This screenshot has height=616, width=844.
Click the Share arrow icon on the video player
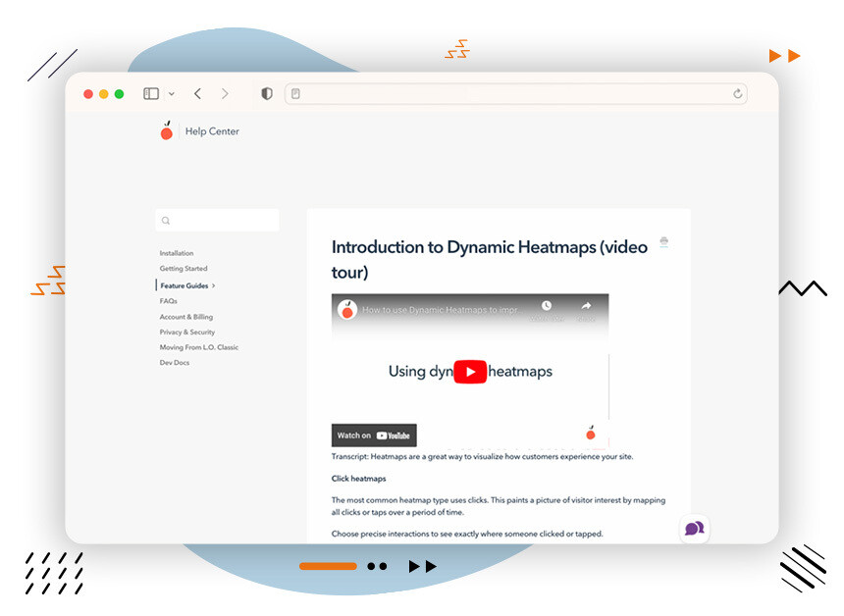pos(587,307)
